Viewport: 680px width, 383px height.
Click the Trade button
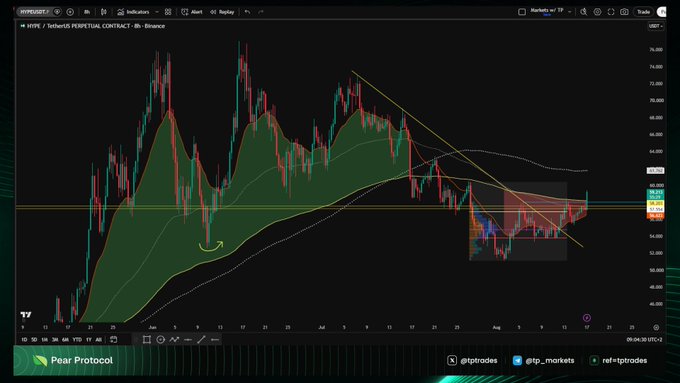(643, 12)
